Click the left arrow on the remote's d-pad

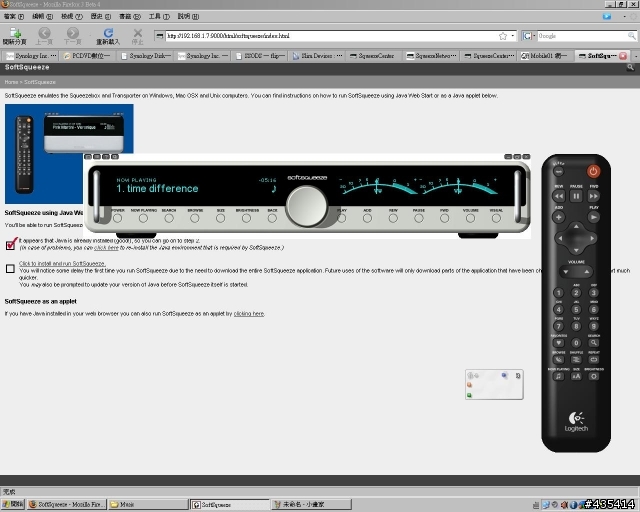(561, 238)
